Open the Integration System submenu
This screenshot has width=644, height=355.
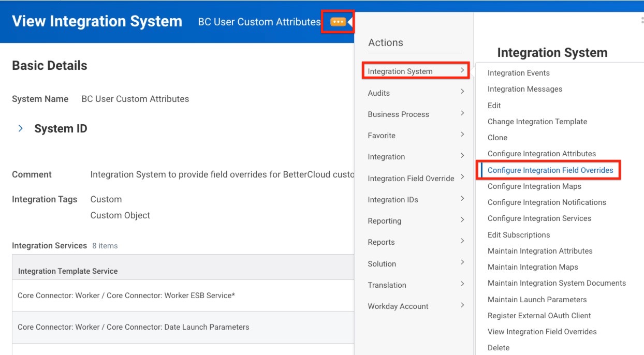(415, 71)
